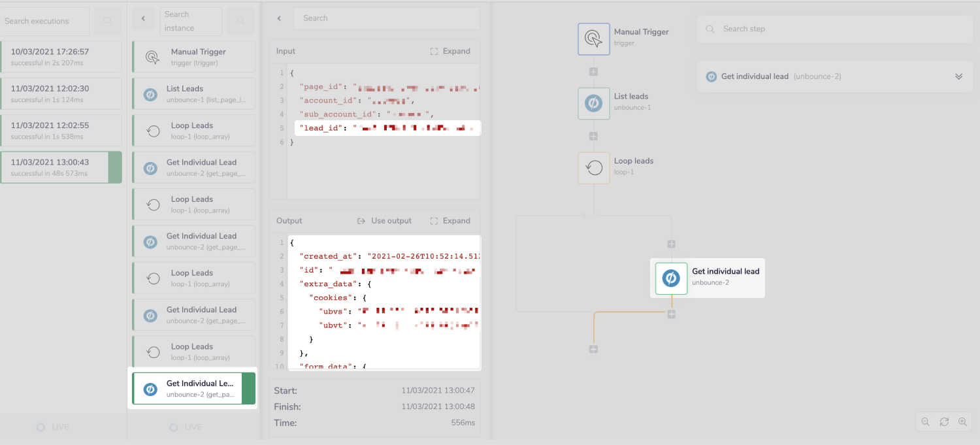Click the Manual Trigger icon on the canvas
The width and height of the screenshot is (980, 445).
pos(593,39)
